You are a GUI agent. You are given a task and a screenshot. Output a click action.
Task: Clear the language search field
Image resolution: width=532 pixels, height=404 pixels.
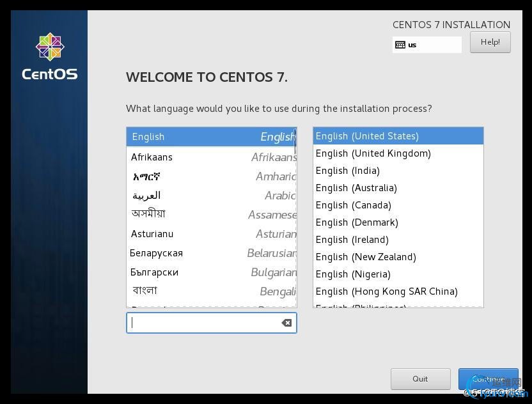click(286, 323)
